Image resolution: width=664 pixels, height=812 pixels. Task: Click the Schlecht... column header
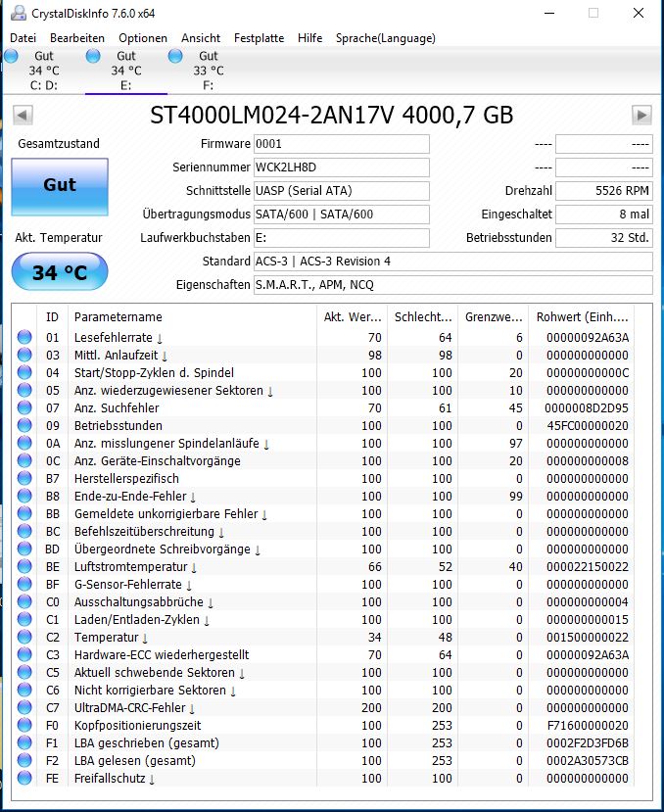pos(423,317)
